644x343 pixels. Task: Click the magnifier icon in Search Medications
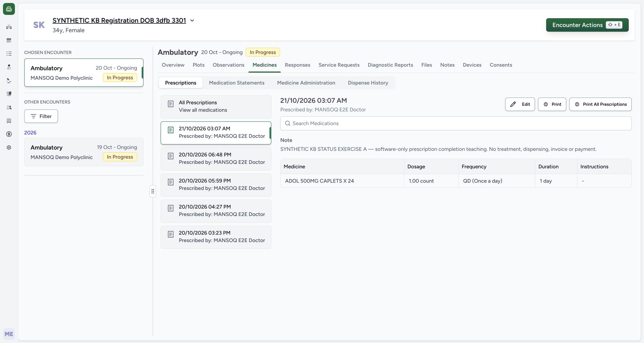tap(288, 123)
